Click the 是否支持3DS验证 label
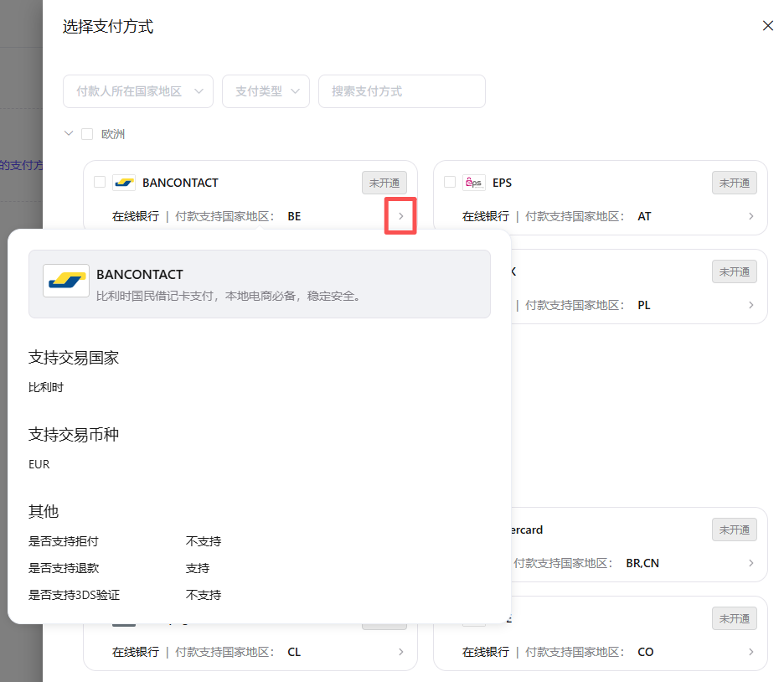This screenshot has width=784, height=682. tap(74, 595)
